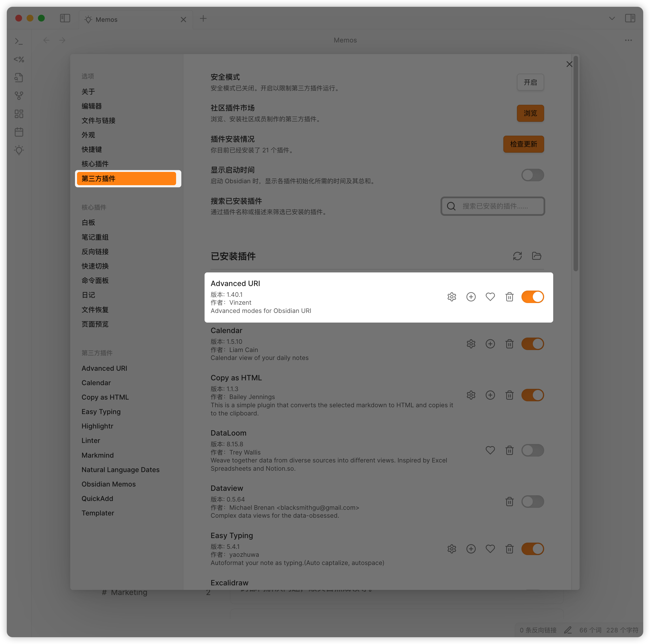650x644 pixels.
Task: Close the settings dialog
Action: click(x=569, y=64)
